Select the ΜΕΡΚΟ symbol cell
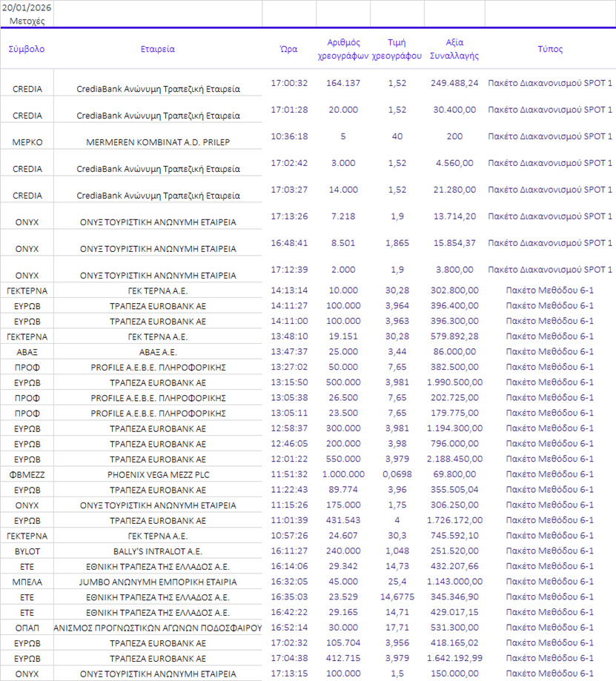The width and height of the screenshot is (616, 681). 27,142
